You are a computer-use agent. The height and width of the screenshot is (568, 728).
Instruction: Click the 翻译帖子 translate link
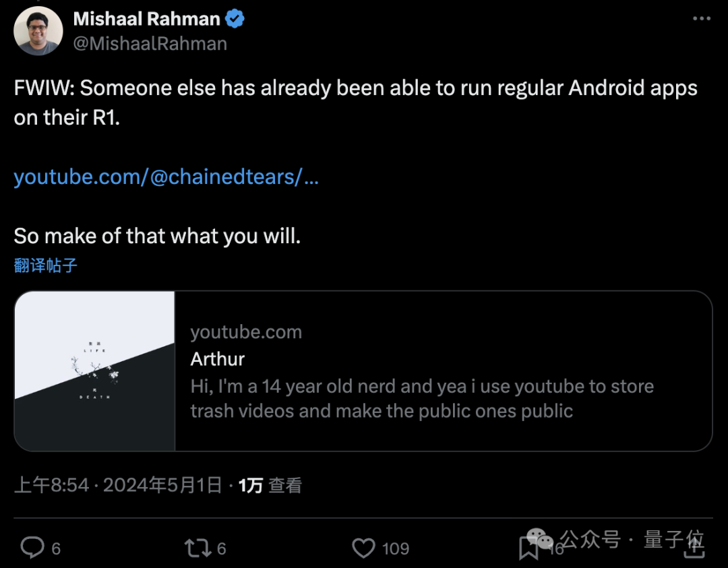pyautogui.click(x=46, y=265)
